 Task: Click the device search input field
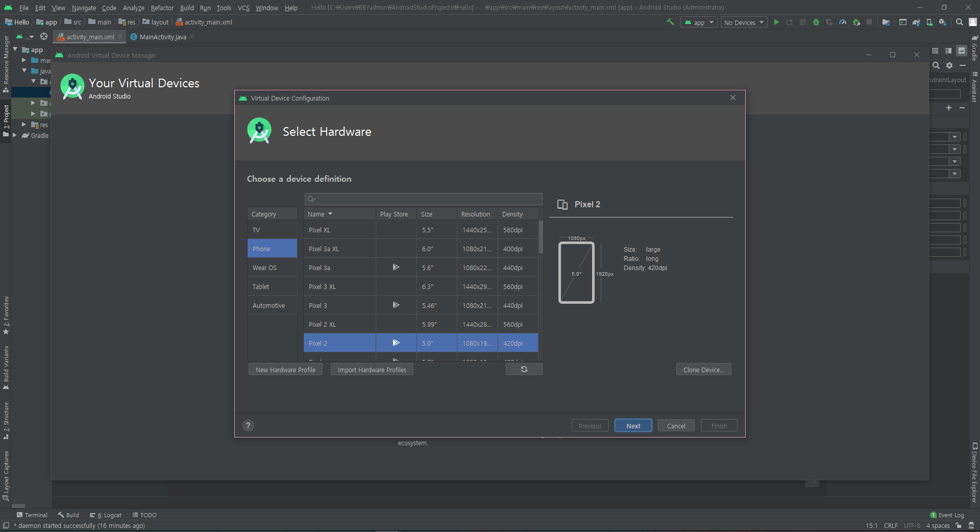tap(423, 199)
